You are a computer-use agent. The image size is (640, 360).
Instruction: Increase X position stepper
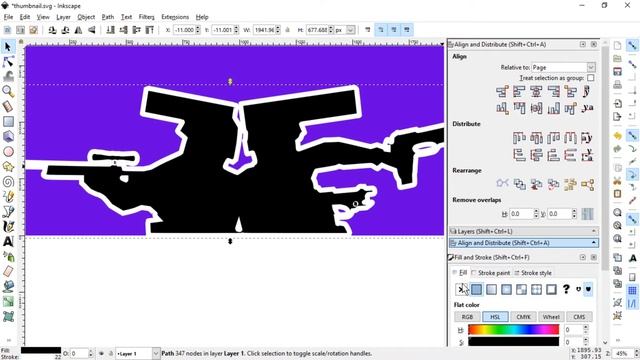point(198,28)
